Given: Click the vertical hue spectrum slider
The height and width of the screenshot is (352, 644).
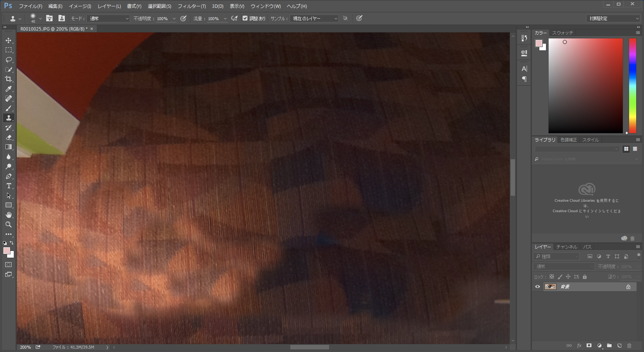Looking at the screenshot, I should 632,85.
